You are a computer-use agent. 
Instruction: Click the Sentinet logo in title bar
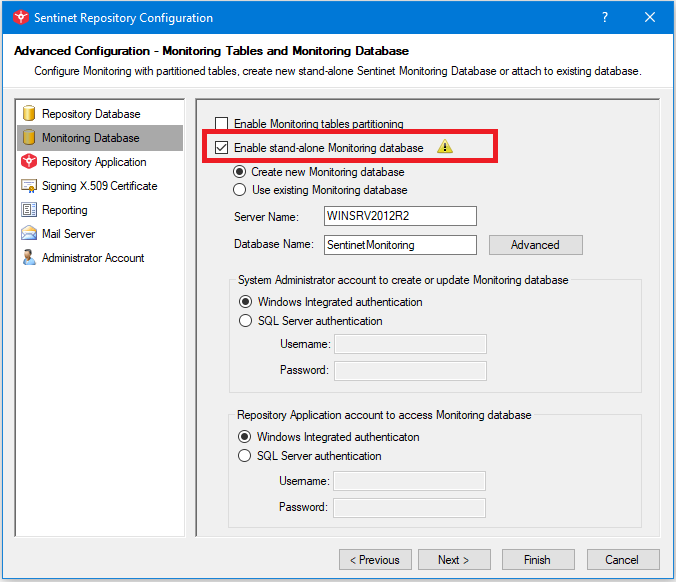(x=20, y=17)
